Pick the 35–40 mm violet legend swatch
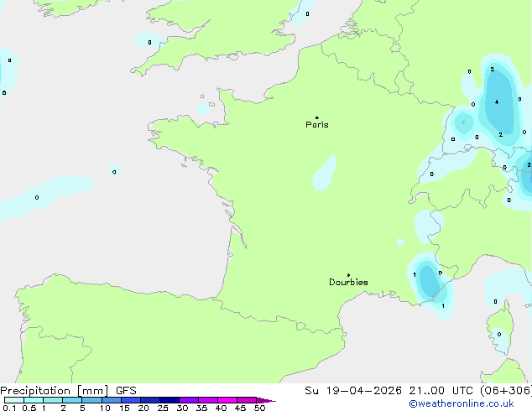This screenshot has width=532, height=411. (208, 400)
